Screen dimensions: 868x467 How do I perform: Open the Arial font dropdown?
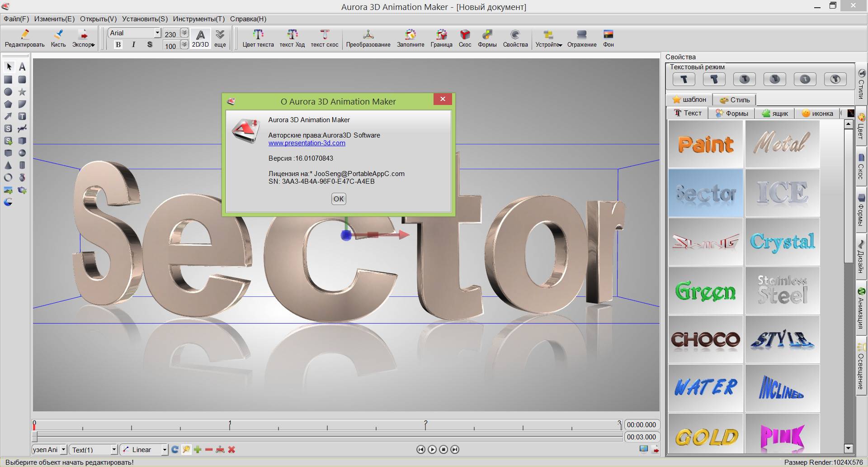(x=157, y=33)
